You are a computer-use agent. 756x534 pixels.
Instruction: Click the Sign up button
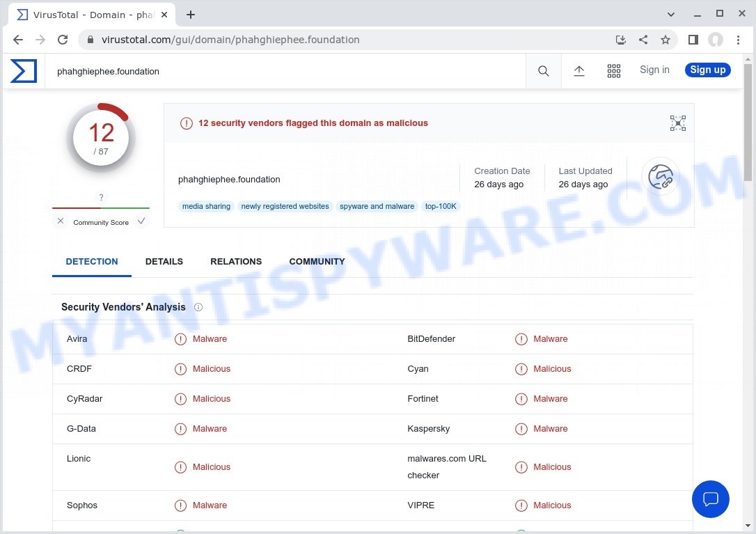pos(707,70)
